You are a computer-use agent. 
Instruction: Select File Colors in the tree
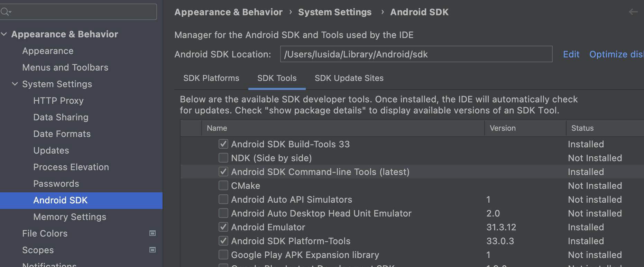(45, 233)
